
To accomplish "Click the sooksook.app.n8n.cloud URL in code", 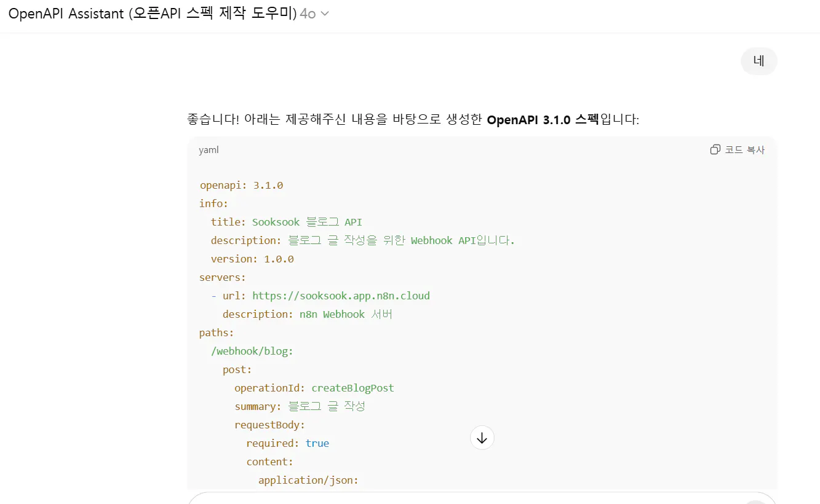I will coord(341,296).
